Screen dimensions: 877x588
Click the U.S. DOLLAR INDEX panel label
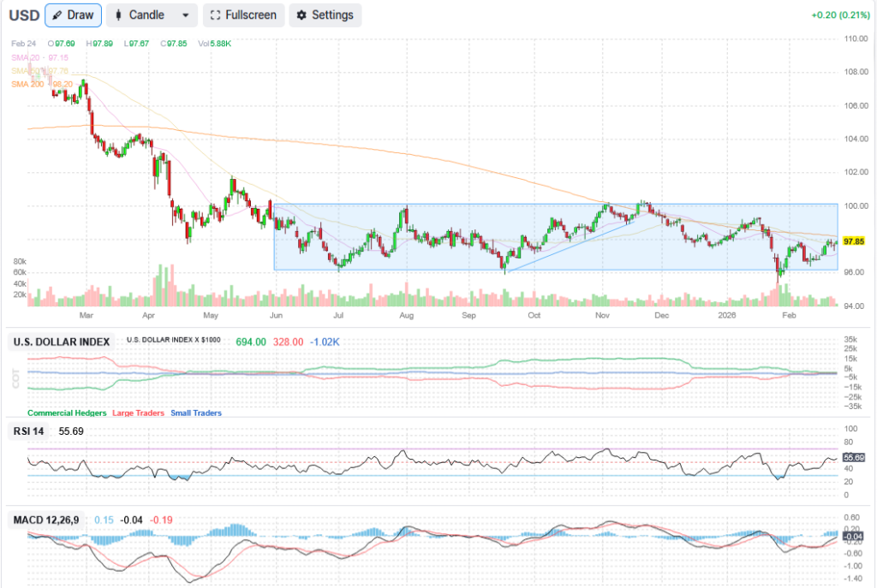(62, 342)
